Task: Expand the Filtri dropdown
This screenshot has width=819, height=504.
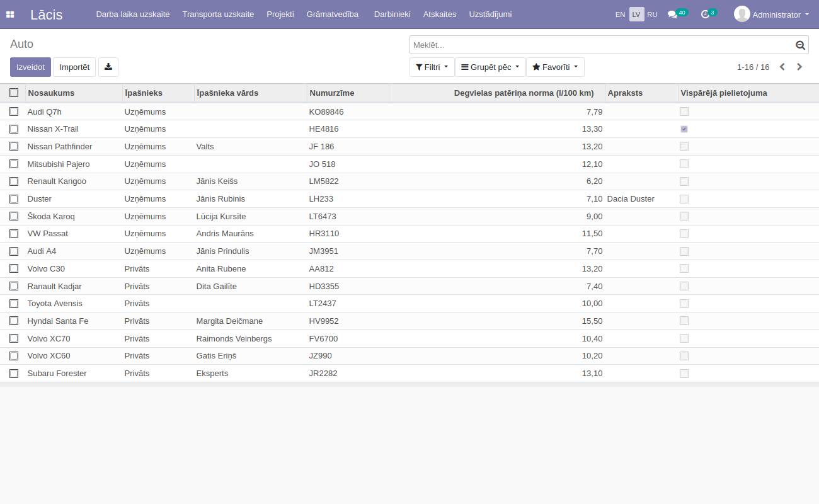Action: click(432, 67)
